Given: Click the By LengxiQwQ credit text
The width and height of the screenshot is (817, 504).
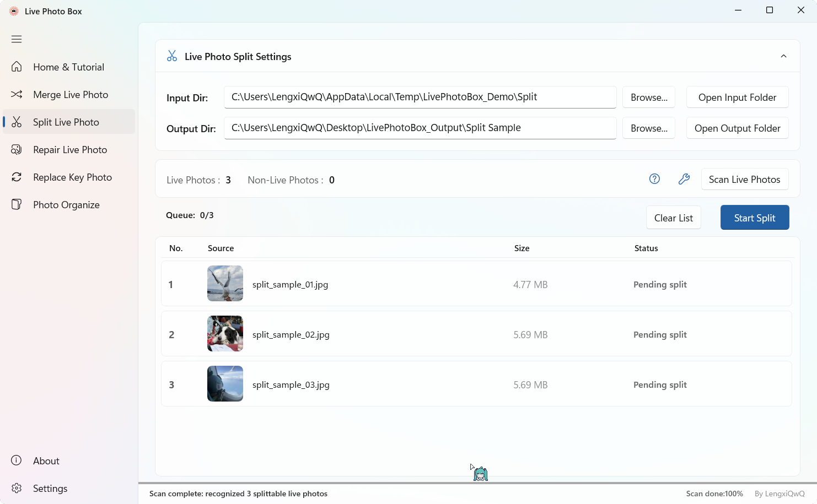Looking at the screenshot, I should click(x=780, y=494).
